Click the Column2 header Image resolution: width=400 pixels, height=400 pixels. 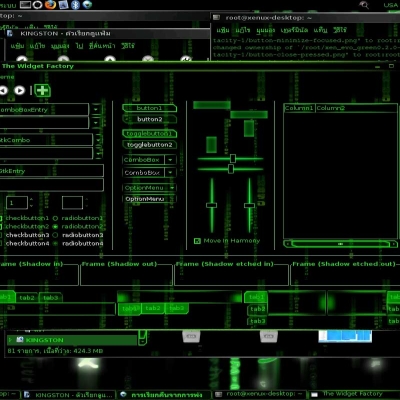pos(356,108)
